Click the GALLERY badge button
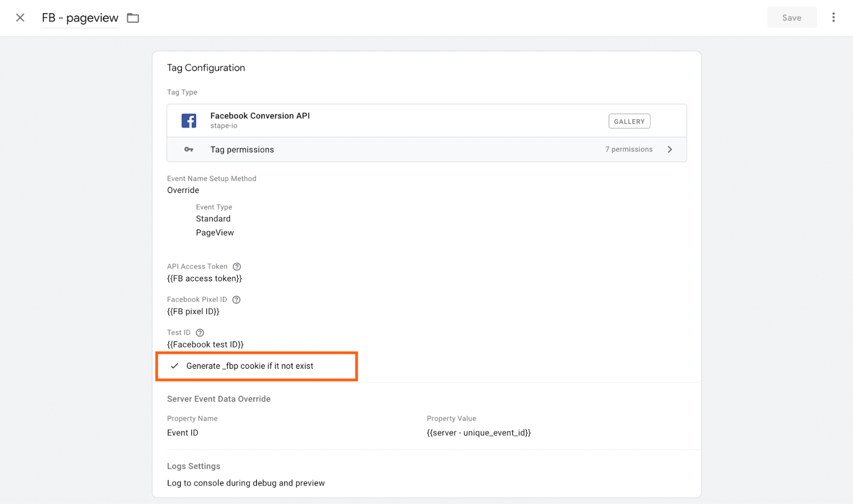This screenshot has height=504, width=853. point(629,121)
